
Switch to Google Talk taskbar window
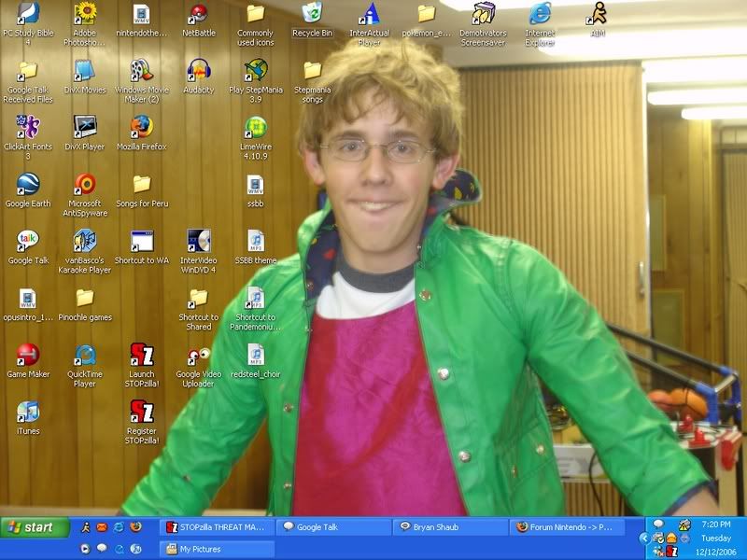[333, 527]
